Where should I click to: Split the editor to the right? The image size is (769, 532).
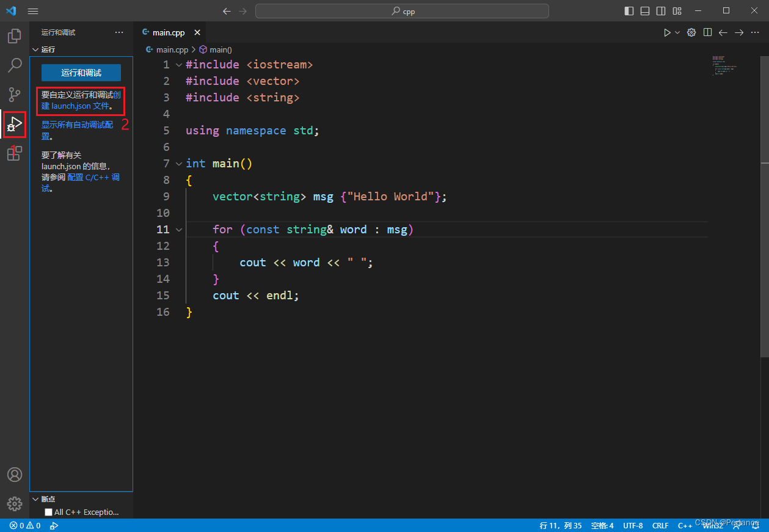coord(707,32)
